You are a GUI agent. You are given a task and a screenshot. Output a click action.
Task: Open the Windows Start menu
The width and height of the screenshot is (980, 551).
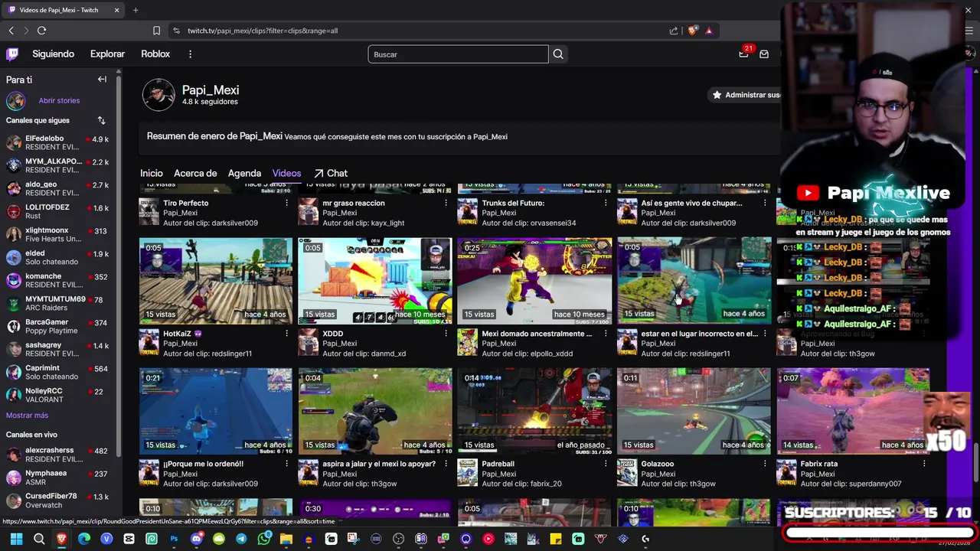pyautogui.click(x=16, y=539)
